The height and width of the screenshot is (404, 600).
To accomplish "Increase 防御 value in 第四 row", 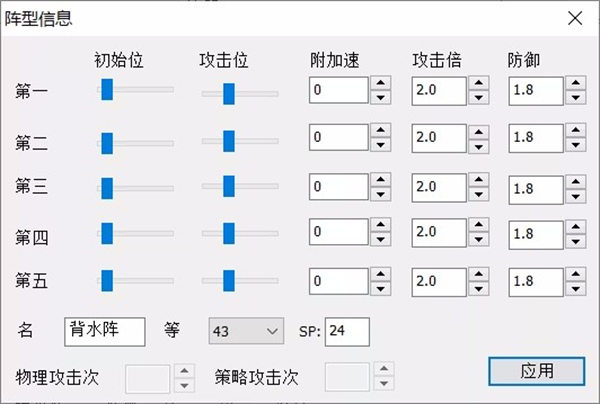I will [x=576, y=226].
